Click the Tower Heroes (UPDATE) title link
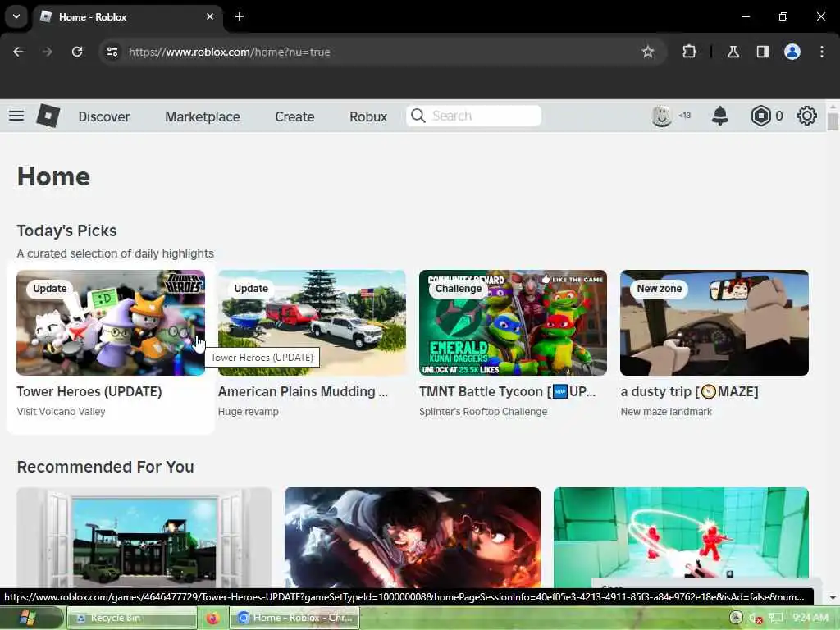The height and width of the screenshot is (630, 840). tap(89, 391)
